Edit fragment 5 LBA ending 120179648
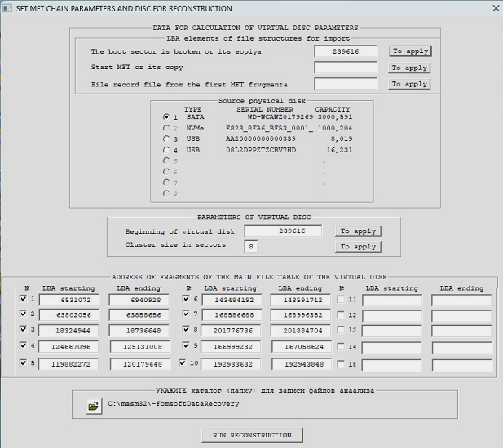Viewport: 503px width, 448px height. pos(140,364)
